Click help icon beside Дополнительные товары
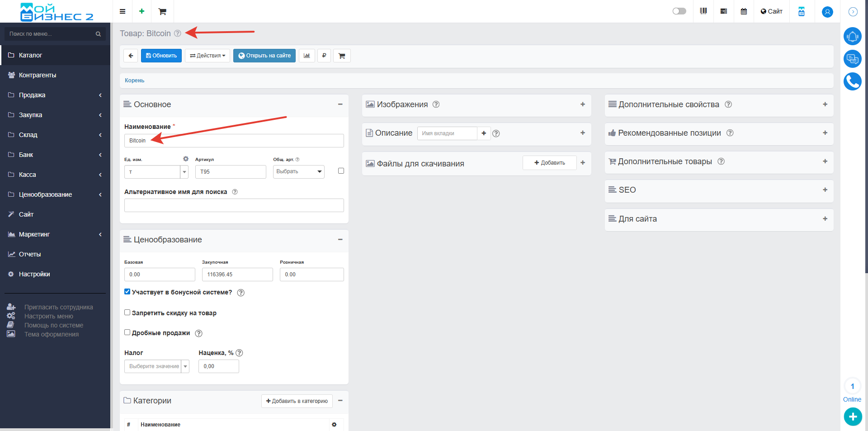Viewport: 868px width, 431px height. coord(721,161)
